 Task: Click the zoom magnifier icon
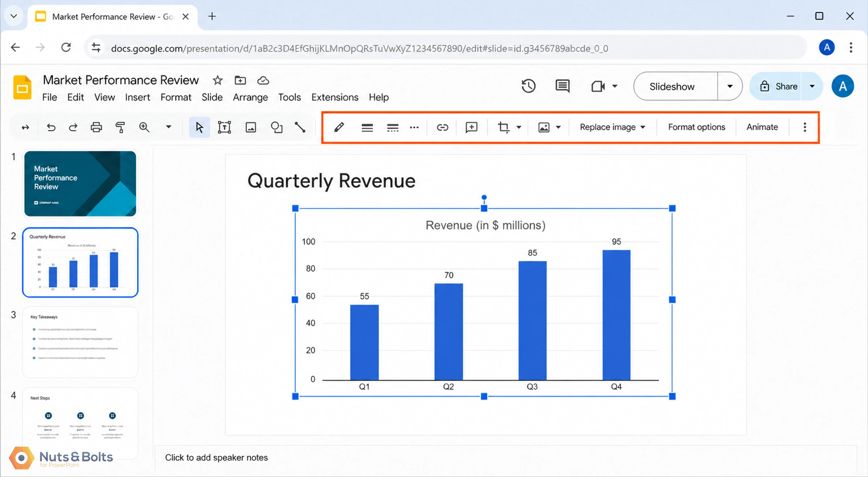[144, 127]
